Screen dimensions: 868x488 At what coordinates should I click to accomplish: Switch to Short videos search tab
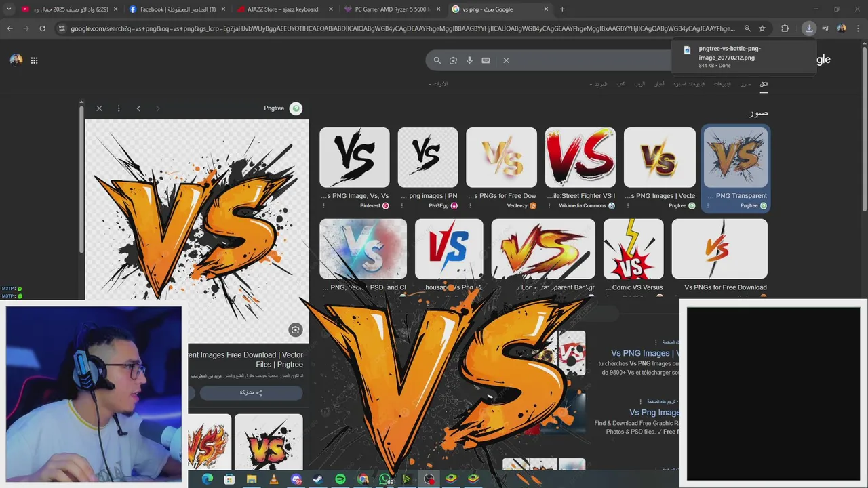click(x=689, y=84)
